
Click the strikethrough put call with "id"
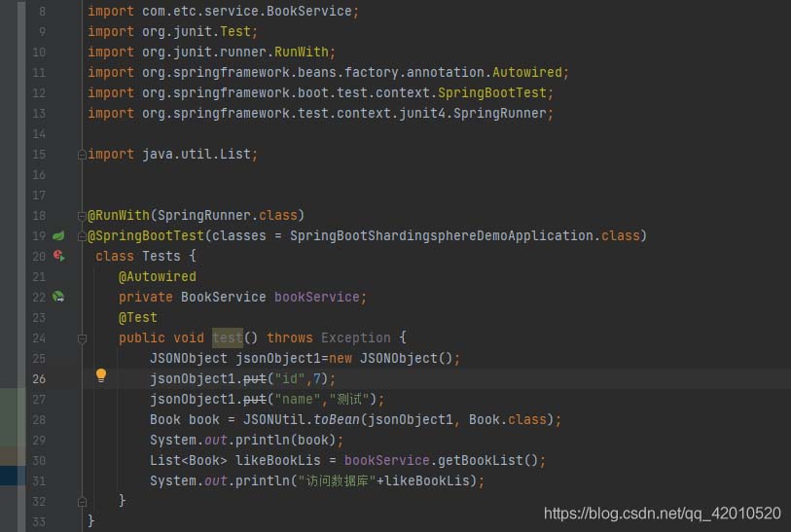coord(254,378)
